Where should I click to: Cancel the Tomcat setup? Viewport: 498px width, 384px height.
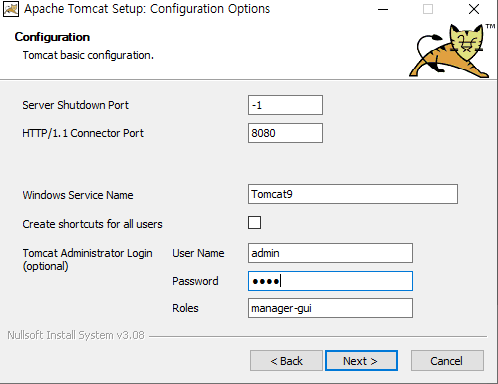pos(447,361)
